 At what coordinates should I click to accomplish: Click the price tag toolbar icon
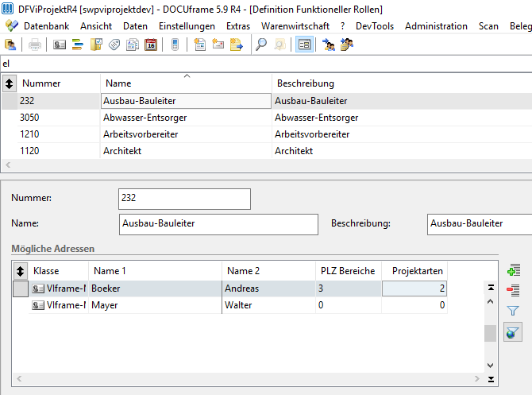pyautogui.click(x=114, y=45)
